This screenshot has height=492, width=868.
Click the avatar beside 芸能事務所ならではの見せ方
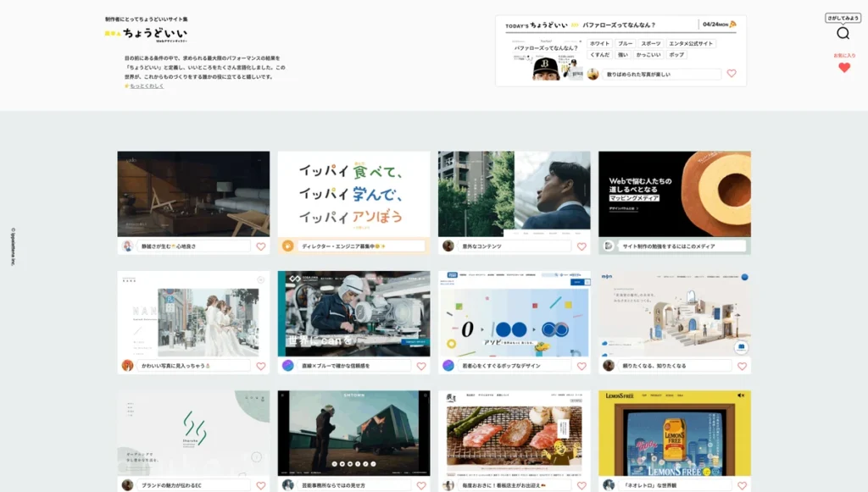point(288,485)
